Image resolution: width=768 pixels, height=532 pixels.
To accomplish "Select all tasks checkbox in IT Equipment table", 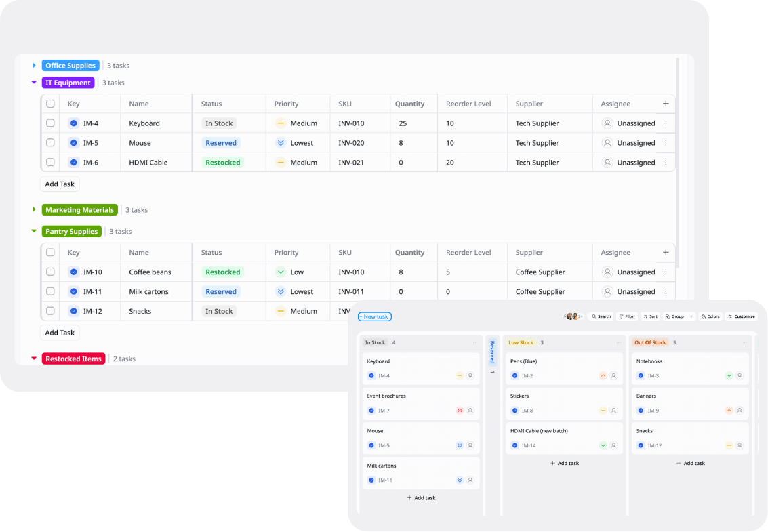I will click(50, 104).
